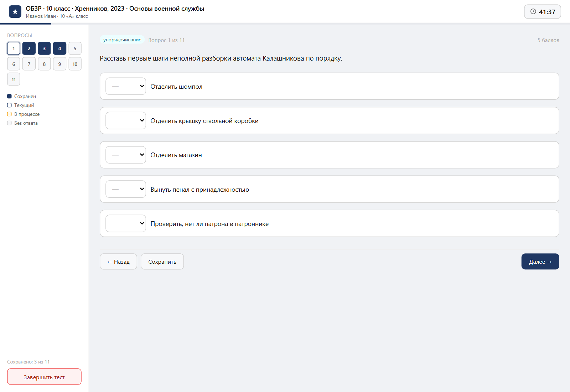
Task: Open order dropdown for "Проверить, нет ли патрона"
Action: tap(126, 223)
